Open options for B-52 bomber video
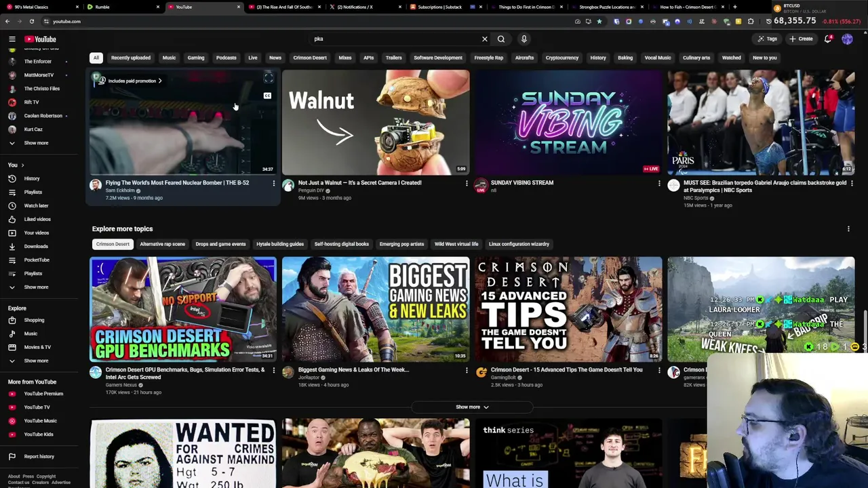This screenshot has width=868, height=488. point(274,183)
